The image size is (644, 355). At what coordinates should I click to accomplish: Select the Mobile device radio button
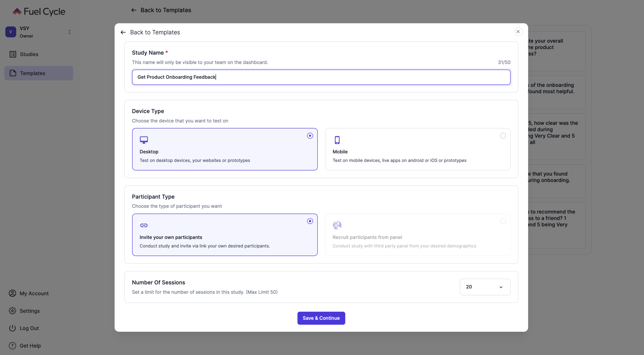click(x=503, y=136)
